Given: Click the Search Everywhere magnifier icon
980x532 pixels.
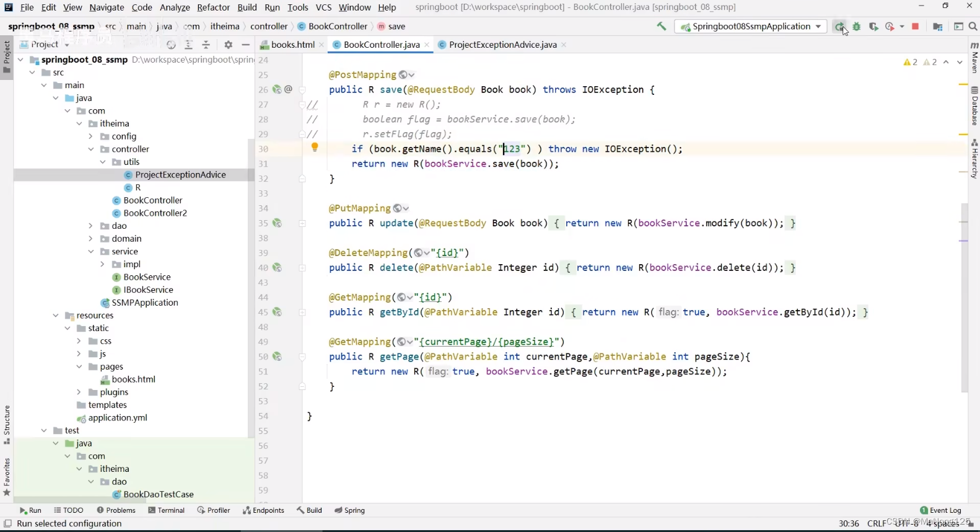Looking at the screenshot, I should pyautogui.click(x=973, y=27).
